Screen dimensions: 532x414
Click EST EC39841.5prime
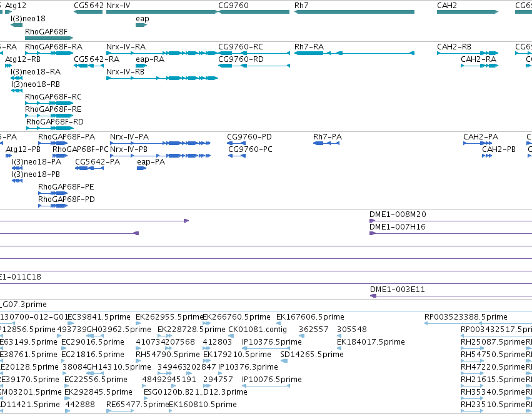99,317
